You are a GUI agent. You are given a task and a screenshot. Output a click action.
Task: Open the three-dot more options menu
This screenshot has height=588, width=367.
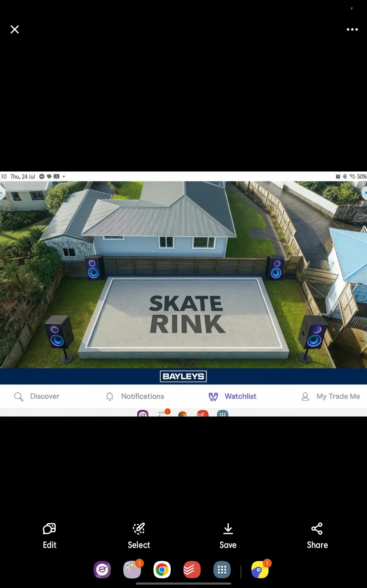pos(352,30)
